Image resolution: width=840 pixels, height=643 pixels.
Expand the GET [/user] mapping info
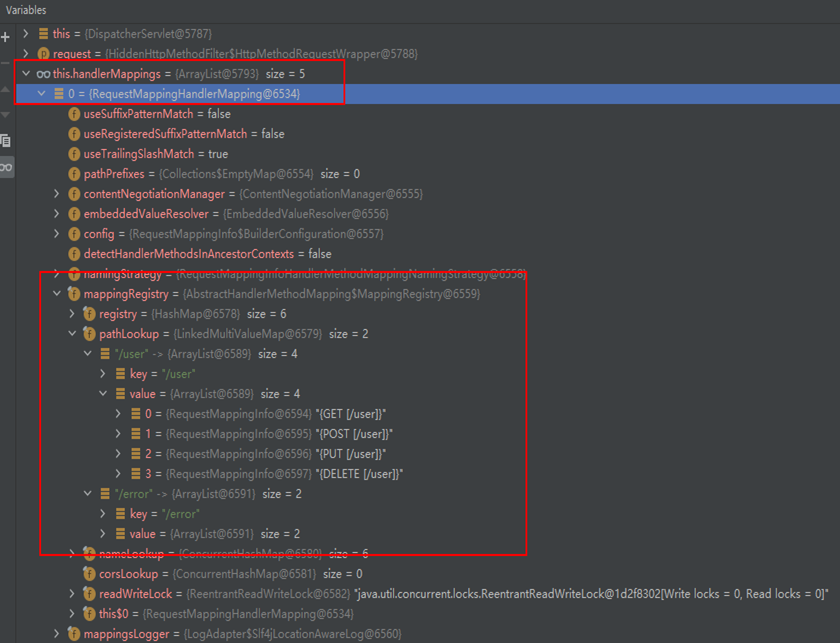coord(119,414)
